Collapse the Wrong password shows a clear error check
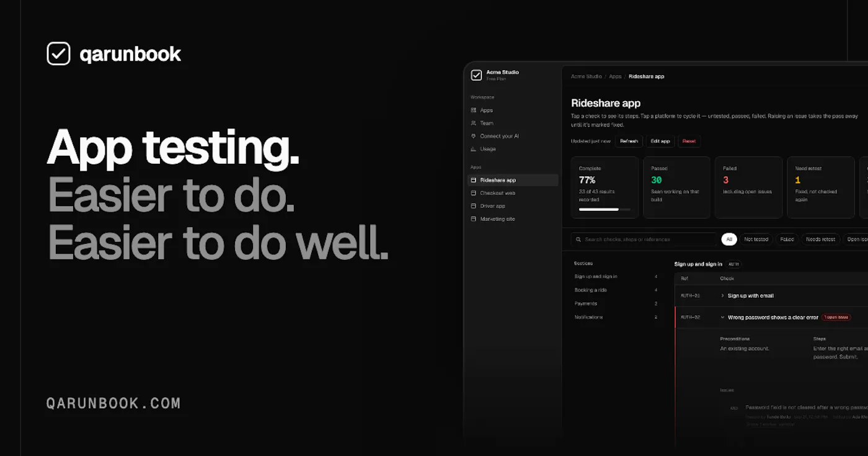The image size is (868, 456). click(x=723, y=318)
